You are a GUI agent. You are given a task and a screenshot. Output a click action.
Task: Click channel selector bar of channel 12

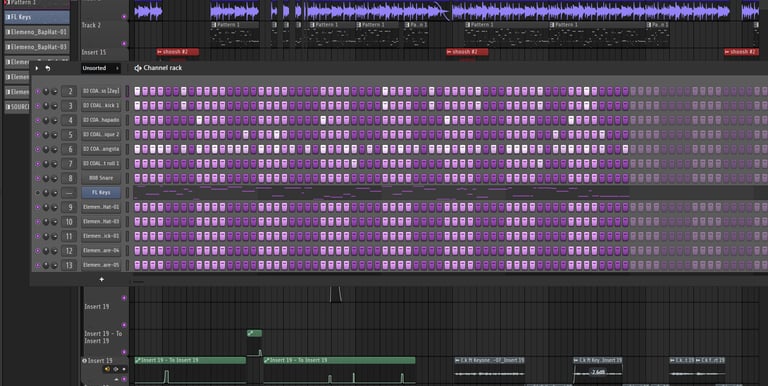(x=127, y=251)
